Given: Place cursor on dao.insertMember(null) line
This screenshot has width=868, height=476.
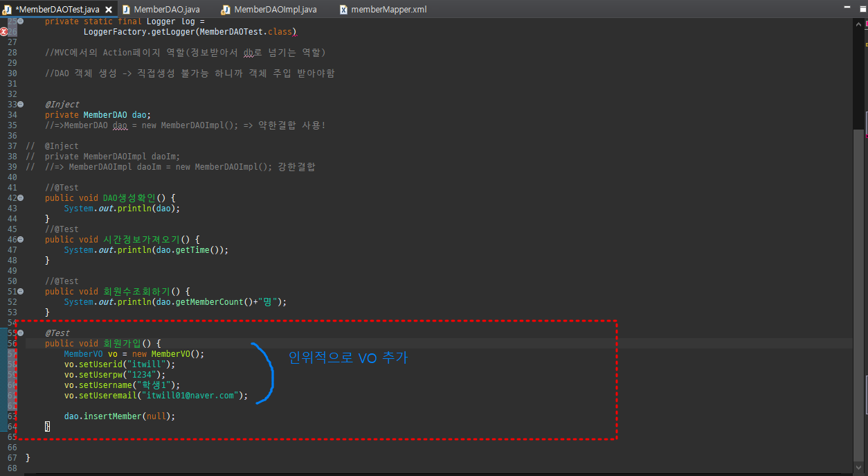Looking at the screenshot, I should tap(120, 416).
